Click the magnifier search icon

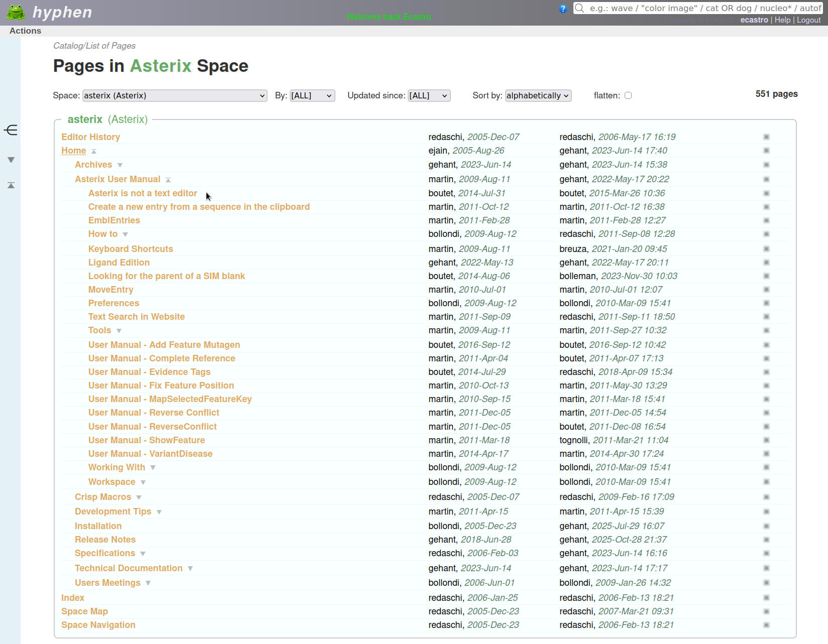pos(579,8)
